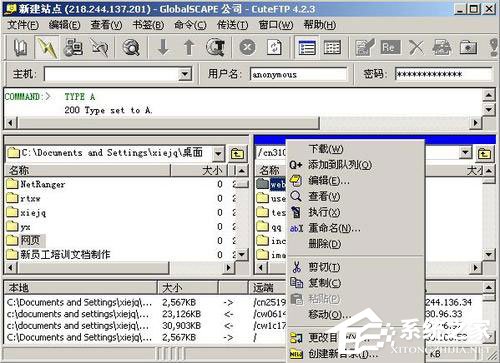Expand the 主机 host dropdown
This screenshot has height=363, width=500.
coord(185,74)
